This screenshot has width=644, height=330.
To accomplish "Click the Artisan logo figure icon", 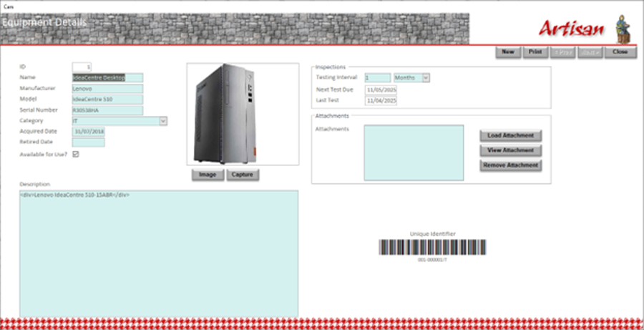I will pyautogui.click(x=622, y=28).
